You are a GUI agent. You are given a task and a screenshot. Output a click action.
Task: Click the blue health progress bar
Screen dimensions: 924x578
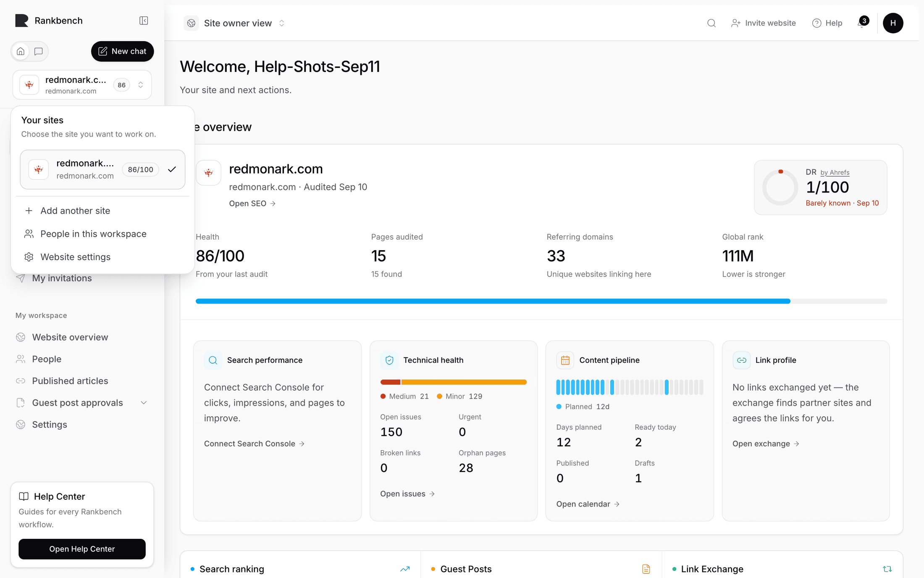pos(541,301)
